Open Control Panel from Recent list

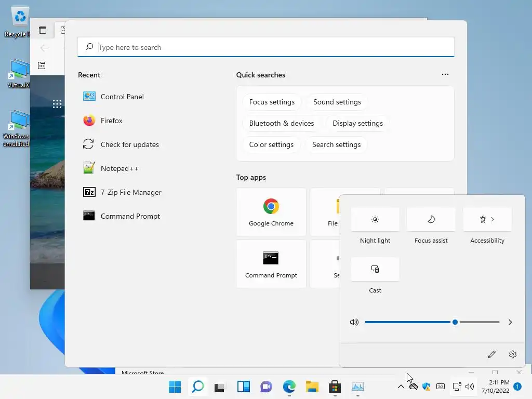click(114, 97)
